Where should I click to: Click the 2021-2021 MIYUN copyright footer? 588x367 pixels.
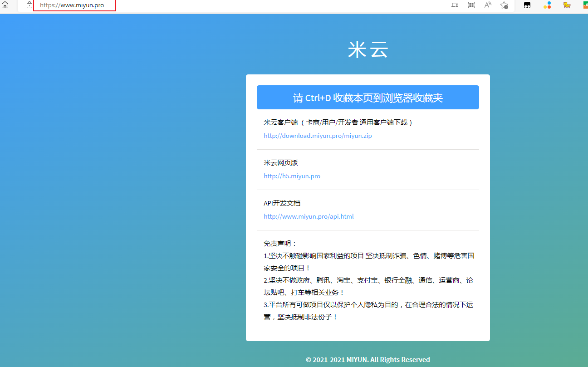[x=368, y=360]
